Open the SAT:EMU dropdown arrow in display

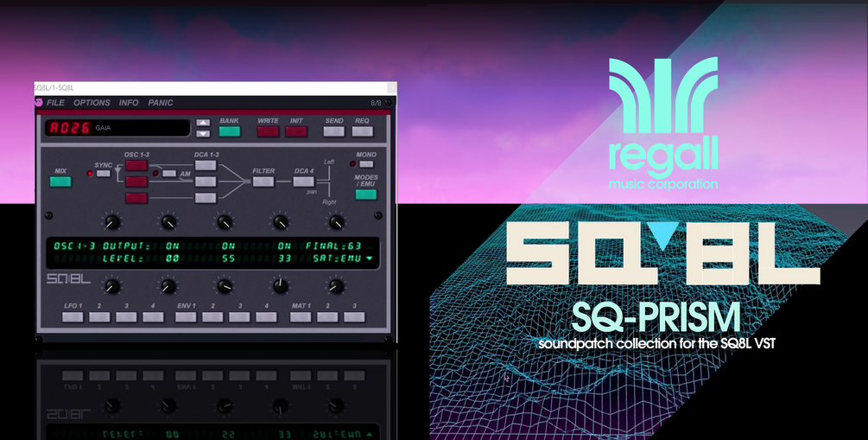(370, 258)
